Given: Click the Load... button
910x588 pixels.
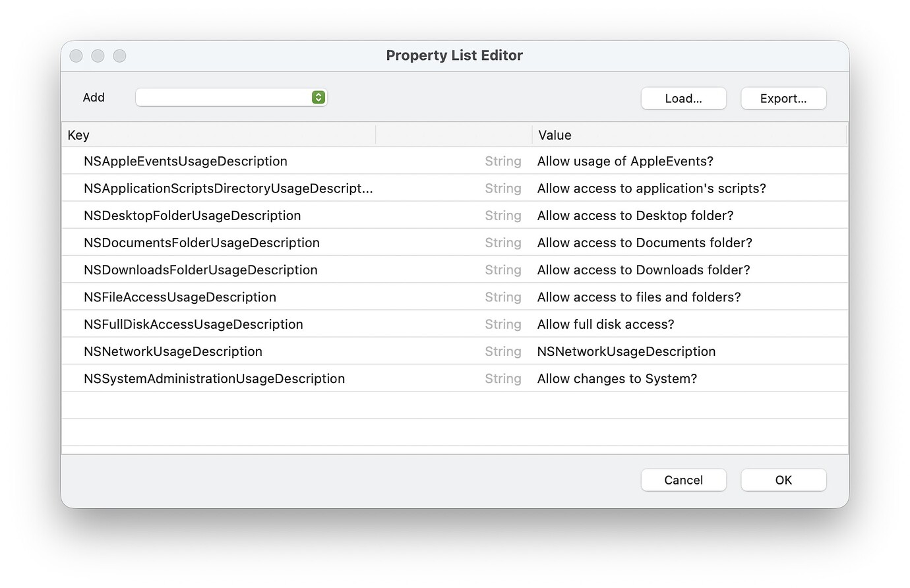Looking at the screenshot, I should point(683,98).
